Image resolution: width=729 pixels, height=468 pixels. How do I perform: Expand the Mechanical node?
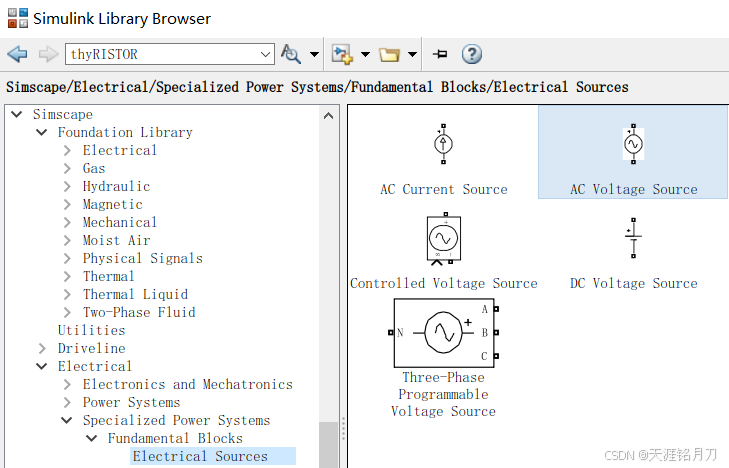click(x=67, y=223)
